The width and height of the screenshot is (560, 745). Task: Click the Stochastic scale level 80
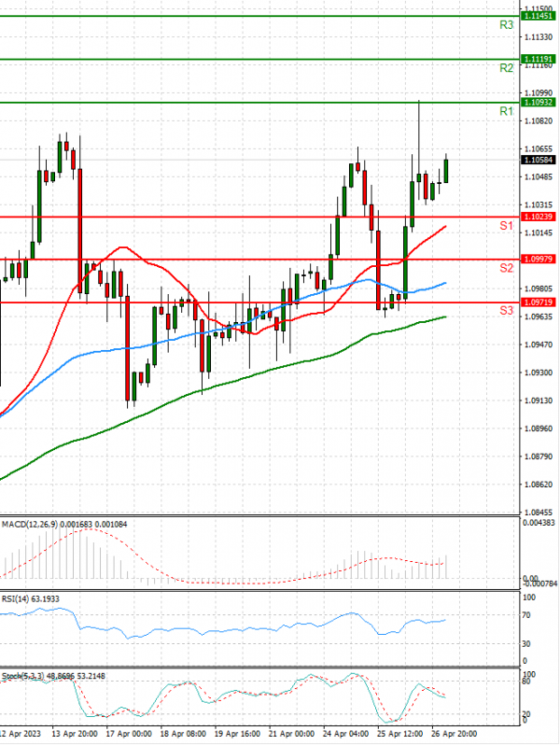(x=526, y=682)
